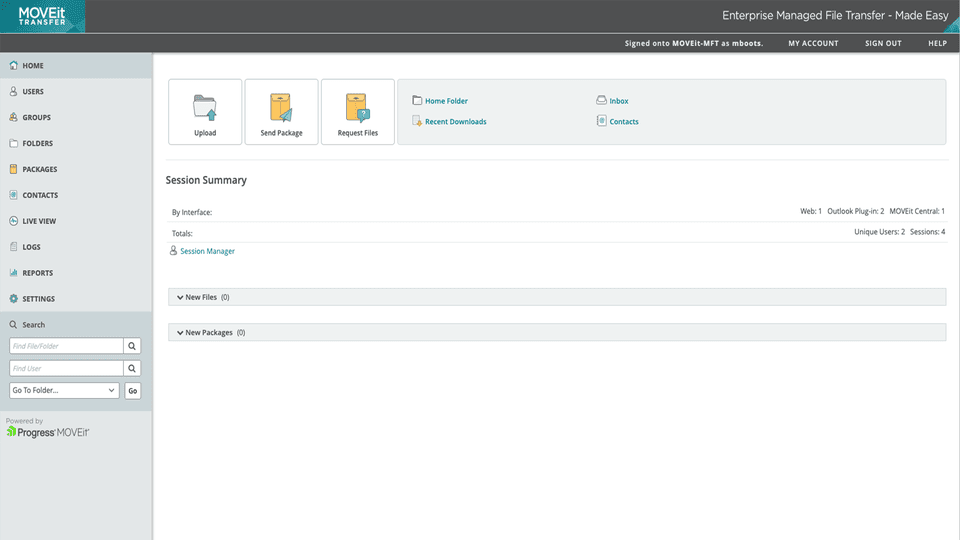Open the Reports sidebar item
The height and width of the screenshot is (540, 960).
pos(37,273)
